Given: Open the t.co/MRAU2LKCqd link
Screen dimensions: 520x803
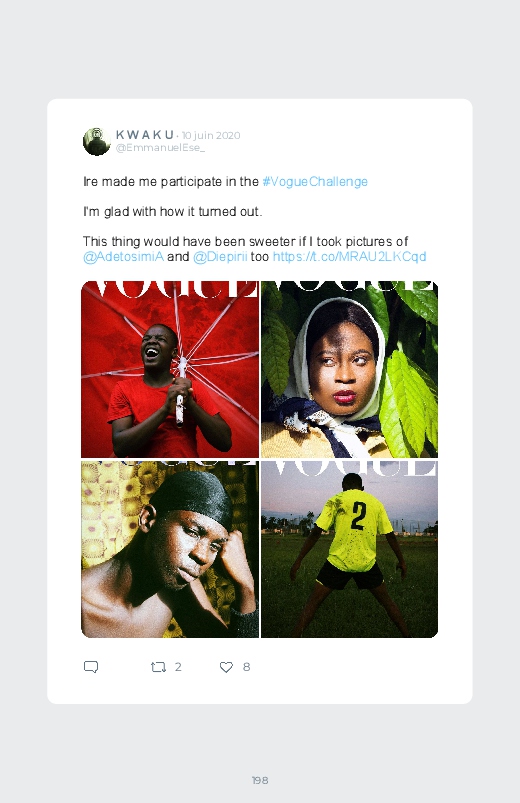Looking at the screenshot, I should click(x=349, y=256).
